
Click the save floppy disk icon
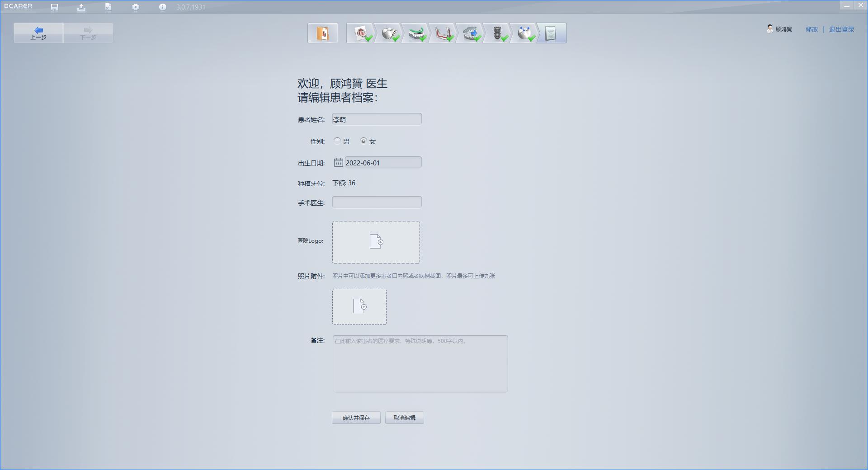pos(54,7)
